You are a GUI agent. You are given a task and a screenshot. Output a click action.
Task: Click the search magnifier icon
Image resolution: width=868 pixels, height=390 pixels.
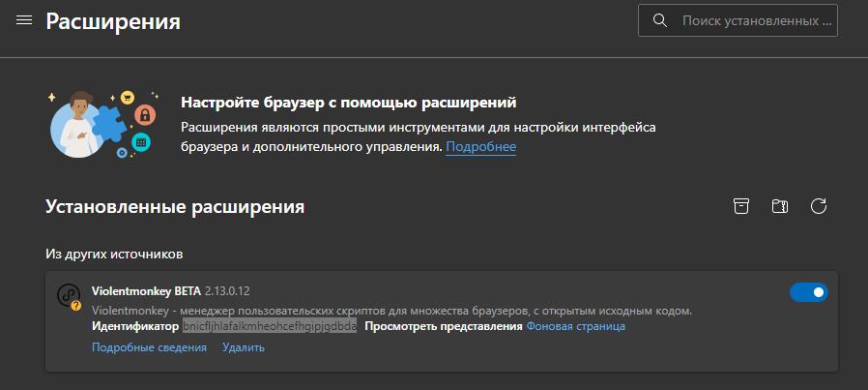coord(659,20)
